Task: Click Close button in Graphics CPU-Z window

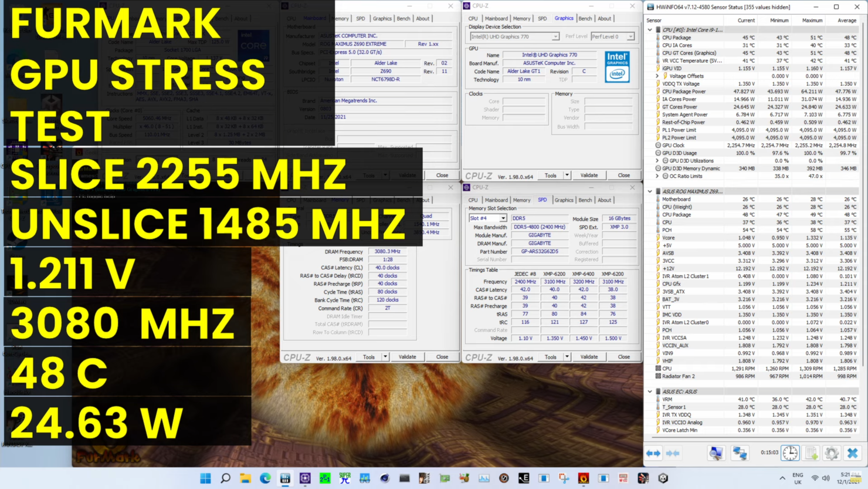Action: [624, 175]
